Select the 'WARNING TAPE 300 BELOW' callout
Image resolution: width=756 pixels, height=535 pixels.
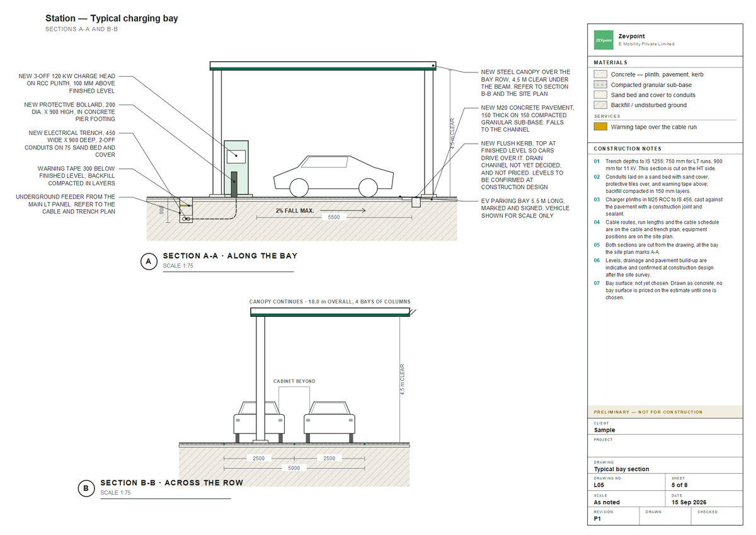[x=76, y=176]
